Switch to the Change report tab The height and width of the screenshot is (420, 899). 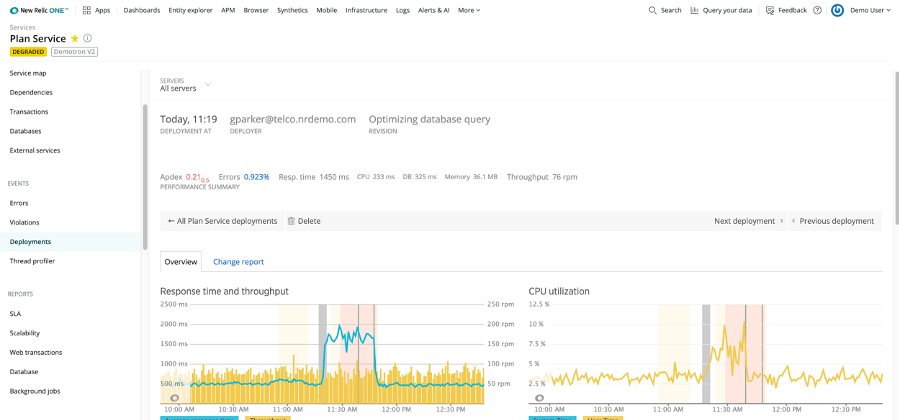239,262
